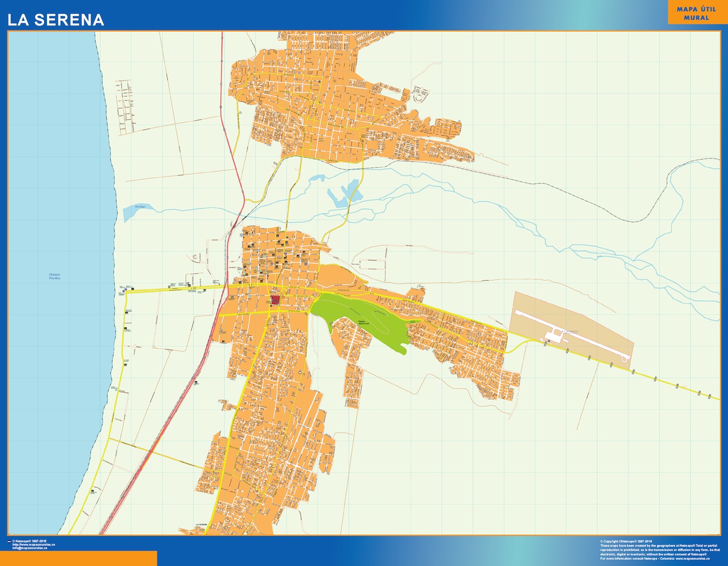Image resolution: width=728 pixels, height=566 pixels.
Task: Click the LA SERENA map title
Action: tap(55, 20)
